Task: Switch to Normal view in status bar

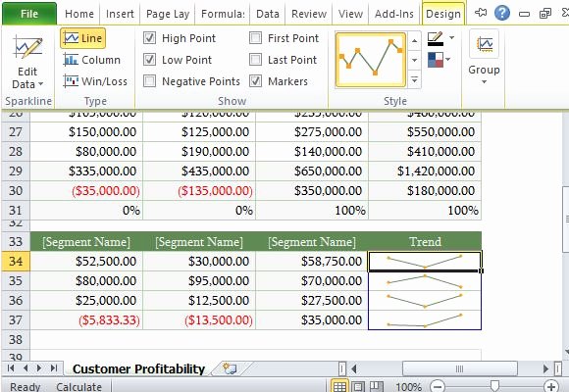Action: pos(339,386)
